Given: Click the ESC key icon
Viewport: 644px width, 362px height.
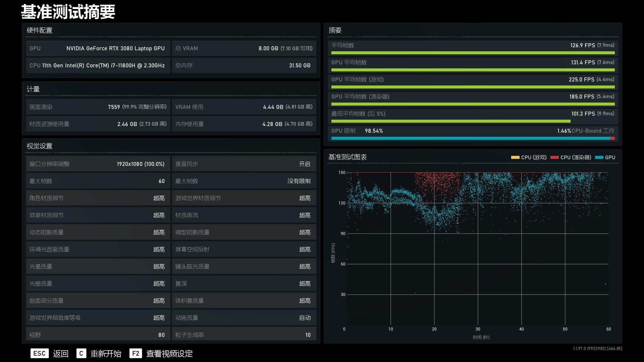Looking at the screenshot, I should coord(40,353).
